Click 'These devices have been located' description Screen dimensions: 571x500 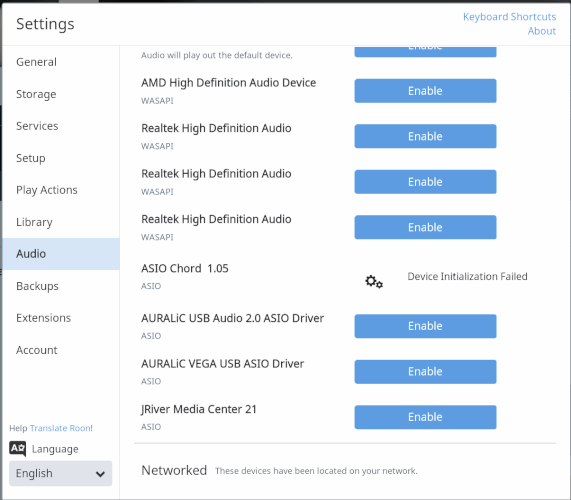pyautogui.click(x=316, y=471)
